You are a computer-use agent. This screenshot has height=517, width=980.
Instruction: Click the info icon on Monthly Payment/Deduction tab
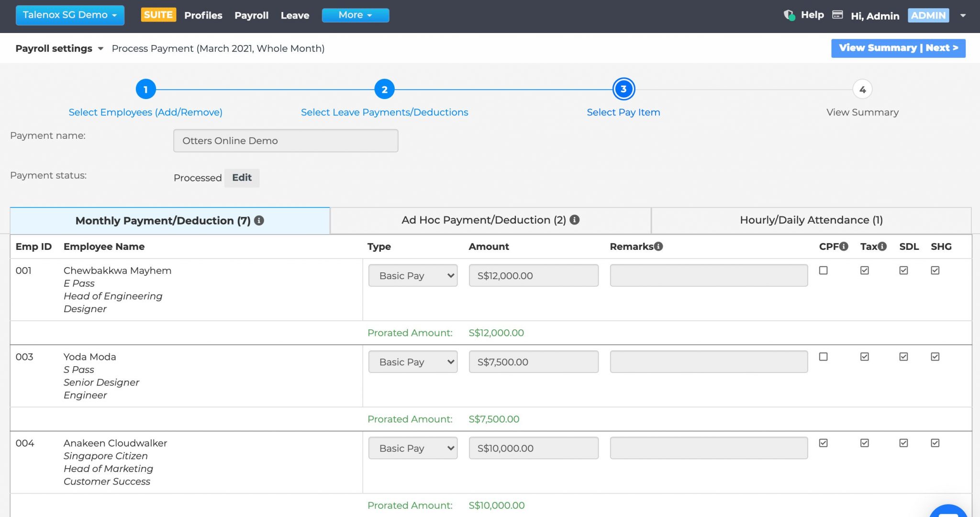[x=259, y=221]
